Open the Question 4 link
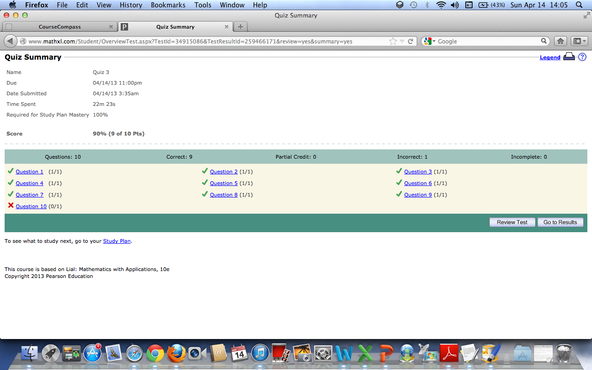 pyautogui.click(x=29, y=183)
